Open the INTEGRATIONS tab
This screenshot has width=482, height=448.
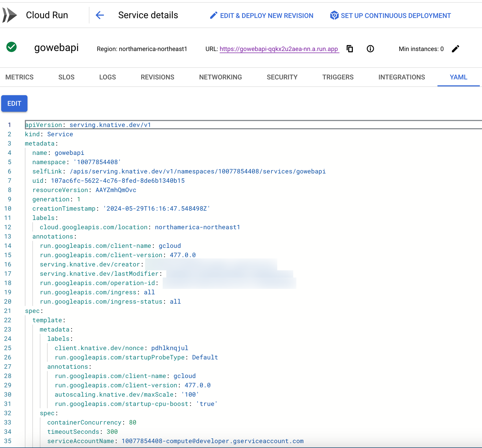point(401,77)
